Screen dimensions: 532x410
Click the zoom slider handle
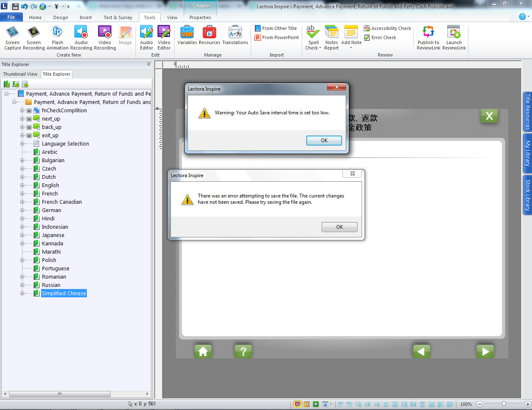(504, 404)
